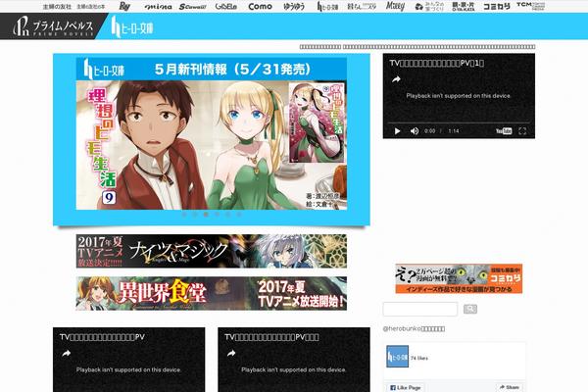Click the PV第1弾 video title
The image size is (588, 392).
[x=436, y=63]
